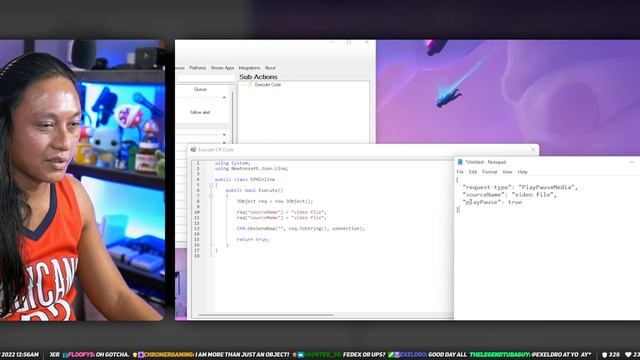Click the "playPause": true line in Notepad
Screen dimensions: 640x360
click(x=492, y=202)
